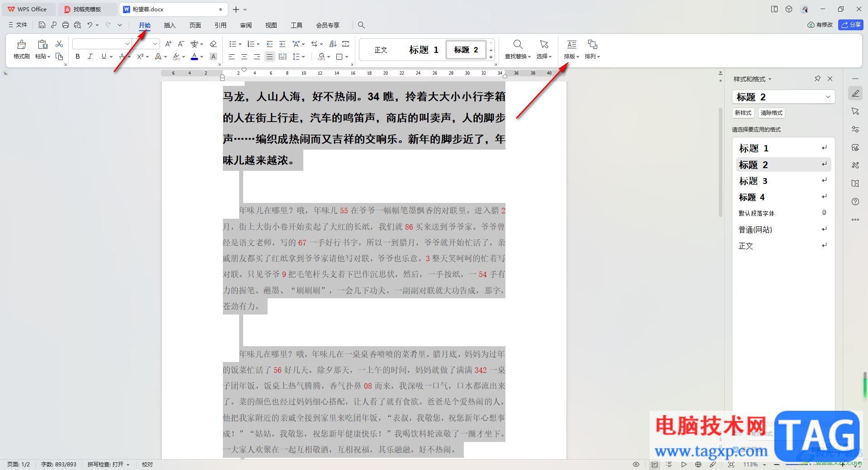Viewport: 868px width, 470px height.
Task: Click the Find and Replace magnifier icon
Action: click(x=518, y=44)
